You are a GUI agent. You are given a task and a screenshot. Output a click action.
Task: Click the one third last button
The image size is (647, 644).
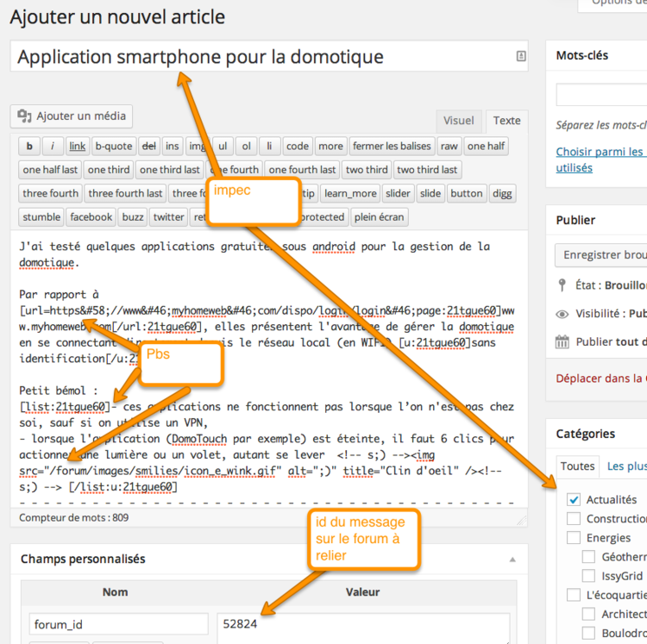tap(170, 170)
